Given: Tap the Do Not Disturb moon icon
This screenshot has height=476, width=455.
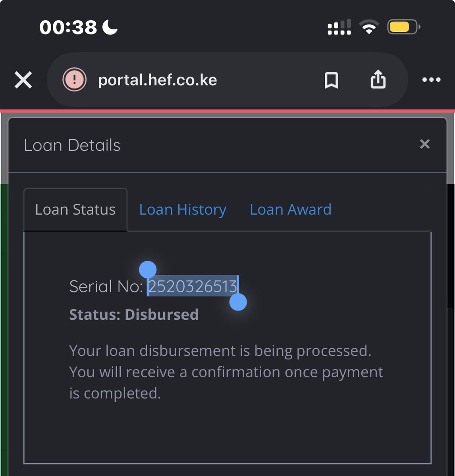Looking at the screenshot, I should coord(110,27).
